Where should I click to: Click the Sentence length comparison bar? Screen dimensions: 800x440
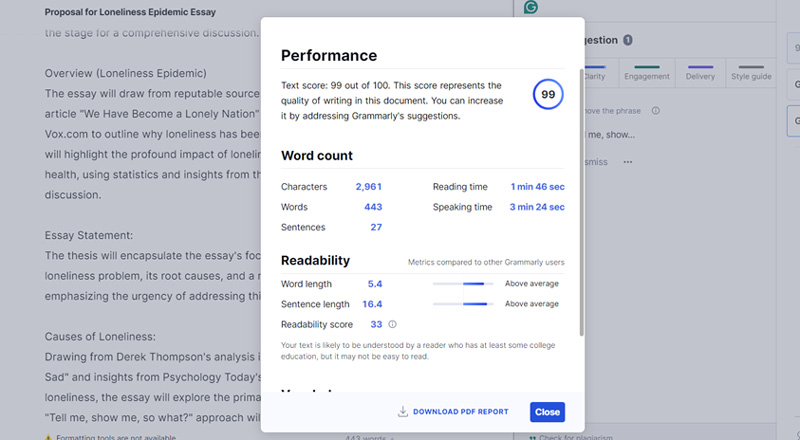[460, 304]
